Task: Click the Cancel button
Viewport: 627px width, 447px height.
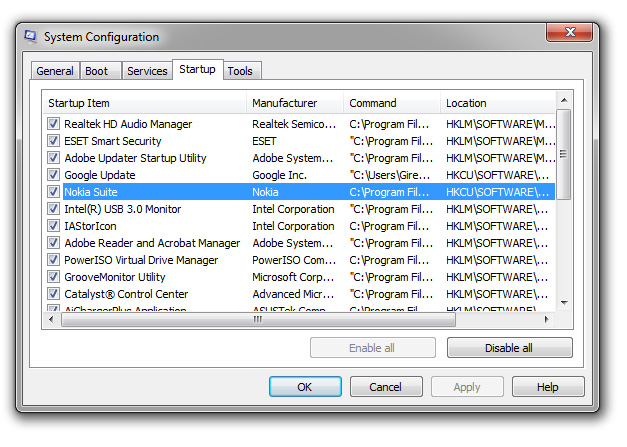Action: (386, 387)
